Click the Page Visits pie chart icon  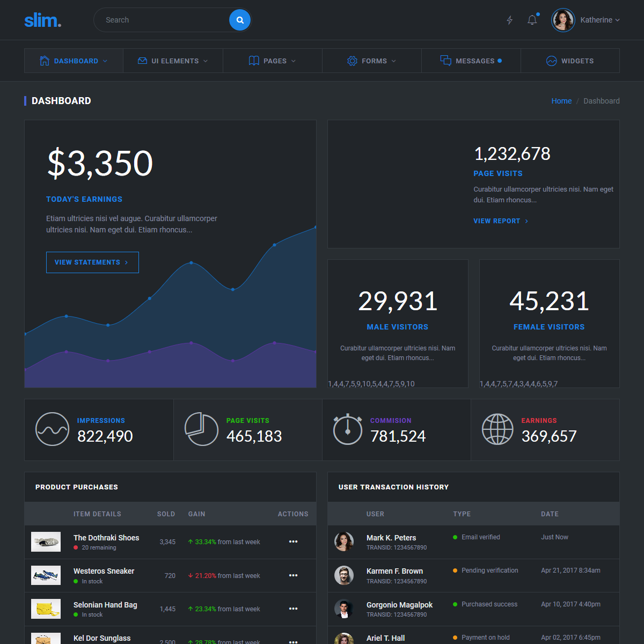tap(201, 429)
